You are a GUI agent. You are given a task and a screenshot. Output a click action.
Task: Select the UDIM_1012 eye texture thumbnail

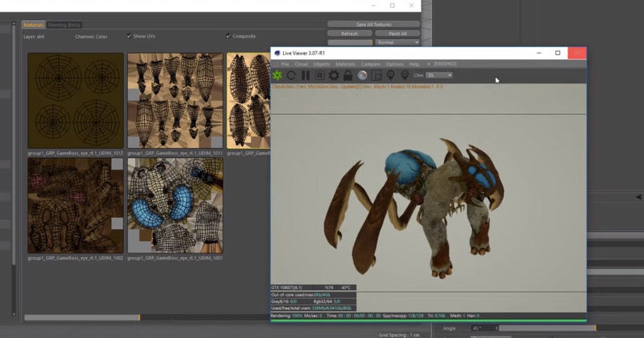click(x=75, y=101)
